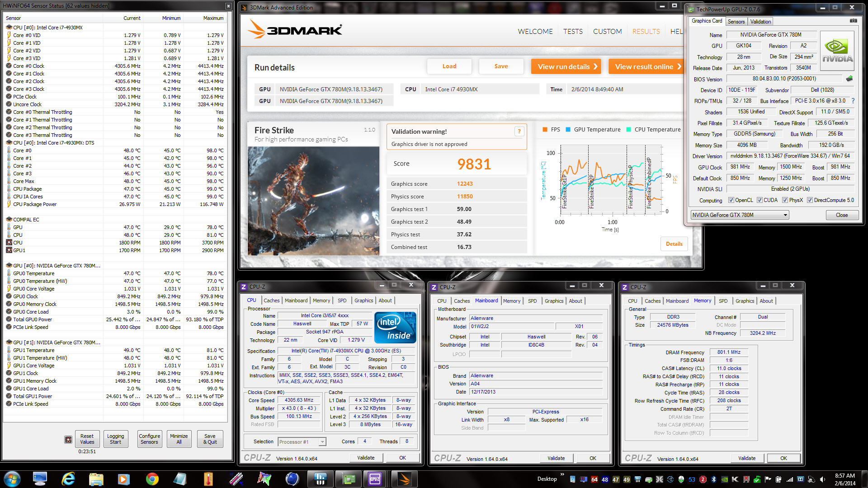Click Validate in the left CPU-Z window
The height and width of the screenshot is (488, 868).
366,458
